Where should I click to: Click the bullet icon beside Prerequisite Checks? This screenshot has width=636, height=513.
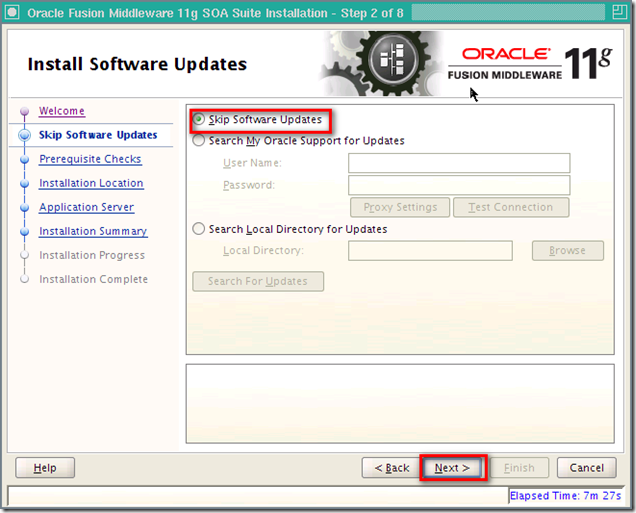coord(24,159)
